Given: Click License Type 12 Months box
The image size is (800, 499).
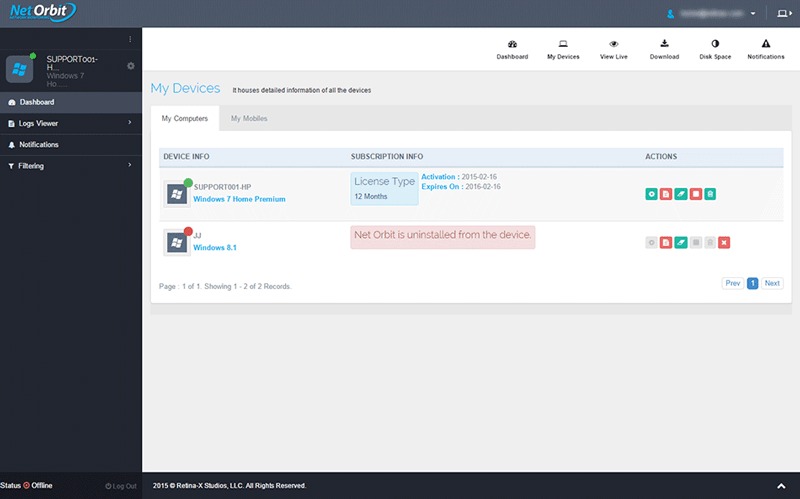Looking at the screenshot, I should [x=384, y=189].
